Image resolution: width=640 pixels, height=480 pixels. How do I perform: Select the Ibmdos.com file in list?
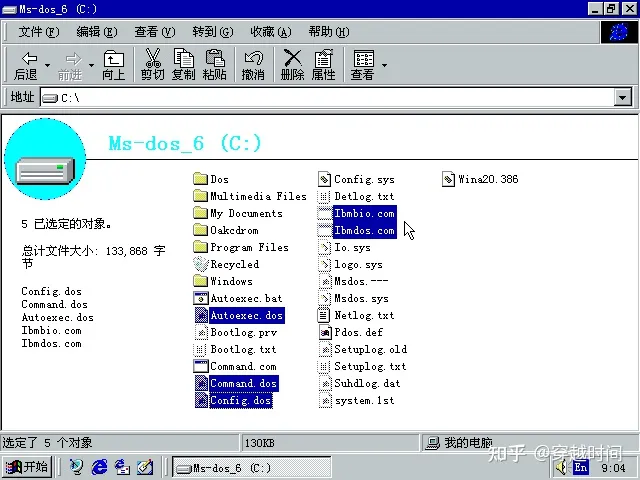pos(357,231)
